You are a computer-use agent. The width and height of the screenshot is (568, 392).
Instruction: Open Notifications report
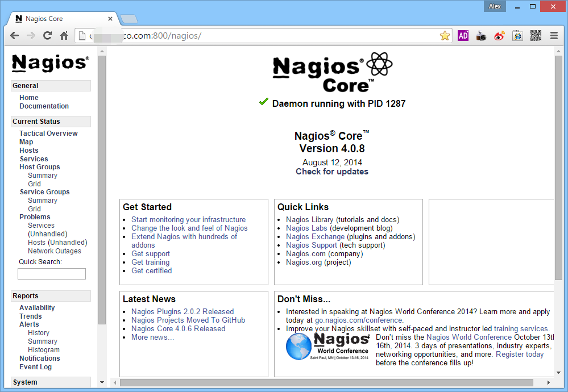click(40, 358)
